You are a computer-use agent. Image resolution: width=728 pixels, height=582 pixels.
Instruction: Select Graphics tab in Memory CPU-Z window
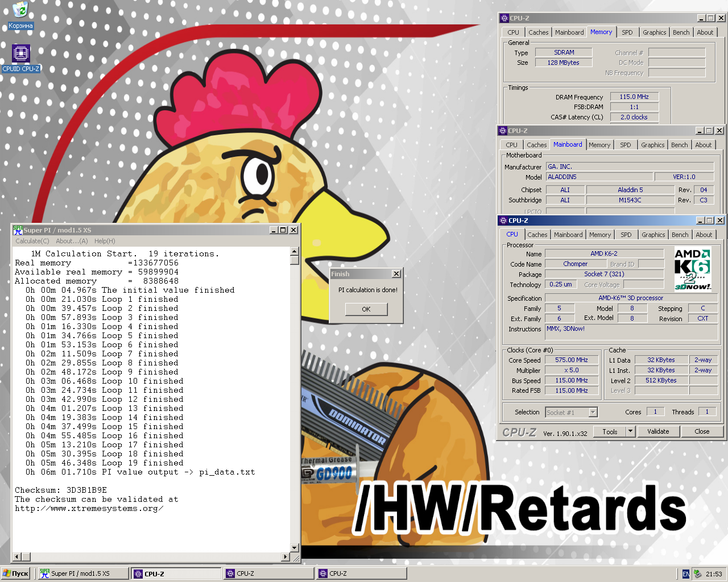coord(655,32)
